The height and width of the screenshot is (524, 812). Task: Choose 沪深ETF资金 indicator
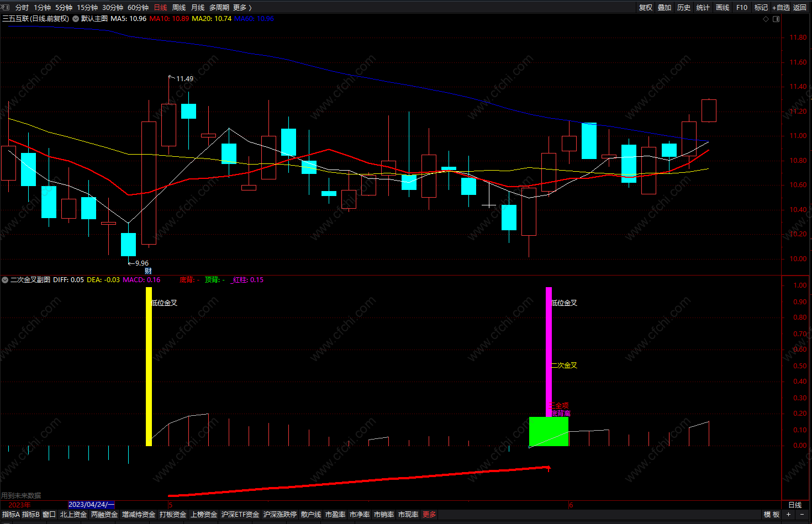pyautogui.click(x=240, y=515)
